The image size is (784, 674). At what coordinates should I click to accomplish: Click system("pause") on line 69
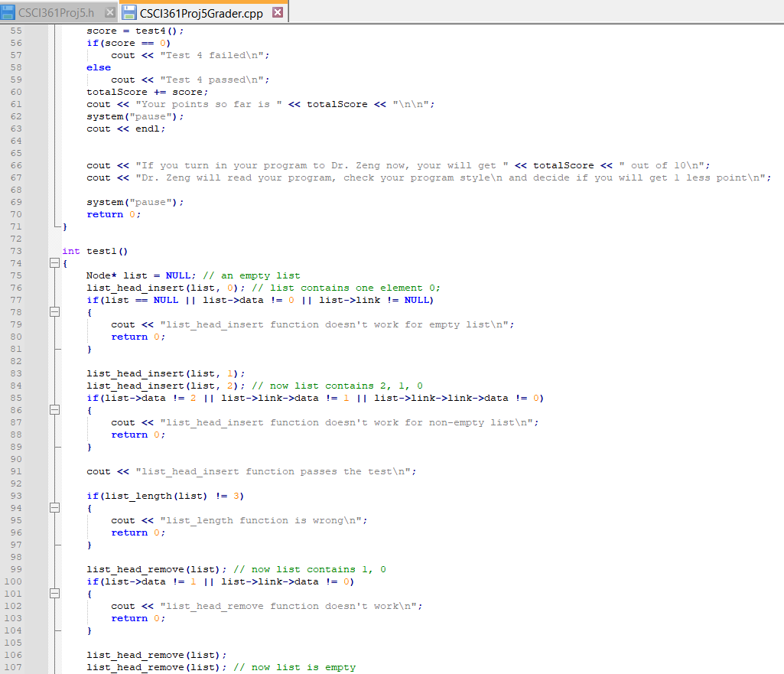click(135, 202)
